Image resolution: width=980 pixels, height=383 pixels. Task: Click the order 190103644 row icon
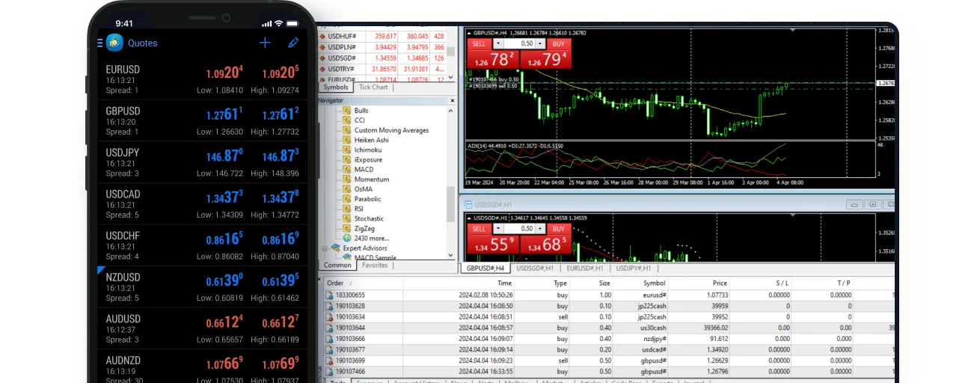(329, 328)
